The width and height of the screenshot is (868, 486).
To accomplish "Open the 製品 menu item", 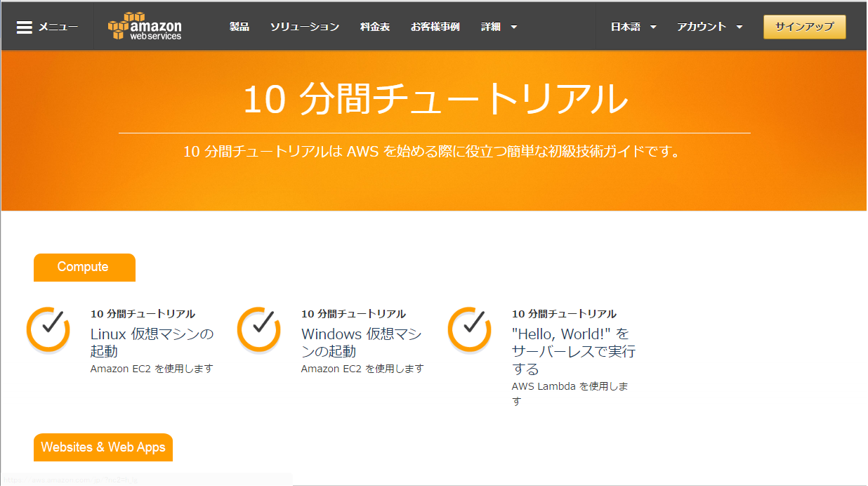I will [x=239, y=27].
